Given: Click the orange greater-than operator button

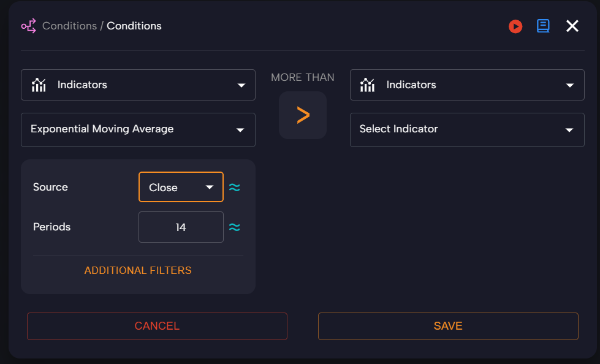Looking at the screenshot, I should pos(303,115).
